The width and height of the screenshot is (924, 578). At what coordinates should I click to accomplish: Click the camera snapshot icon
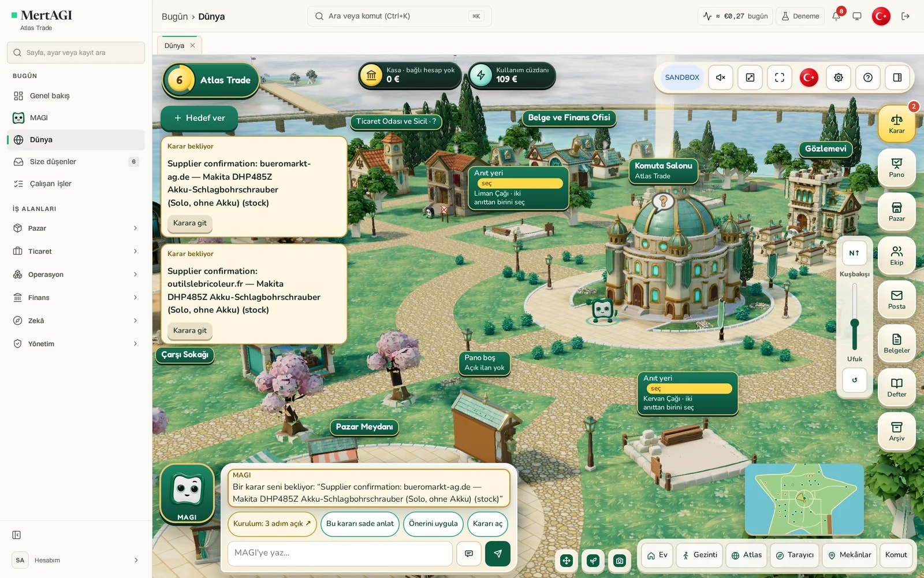pos(620,561)
